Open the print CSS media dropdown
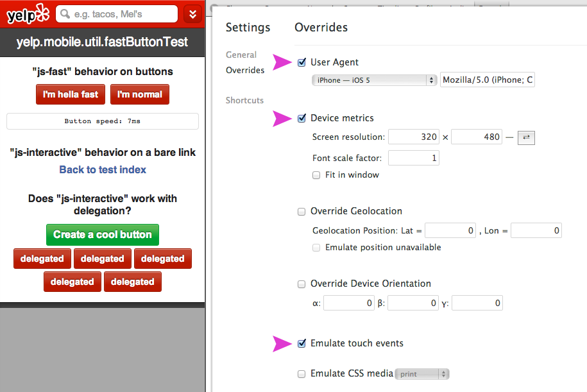This screenshot has width=587, height=392. coord(422,373)
